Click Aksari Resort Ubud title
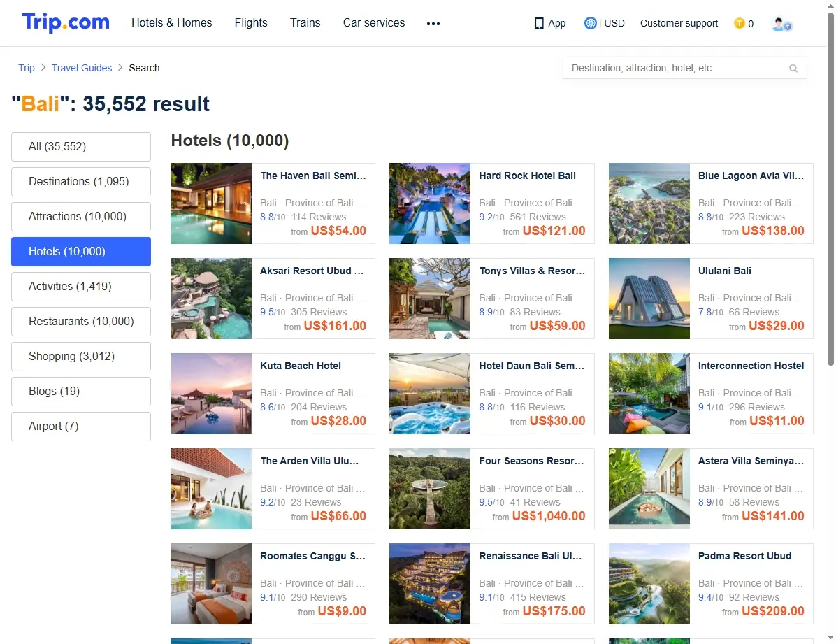 tap(312, 271)
